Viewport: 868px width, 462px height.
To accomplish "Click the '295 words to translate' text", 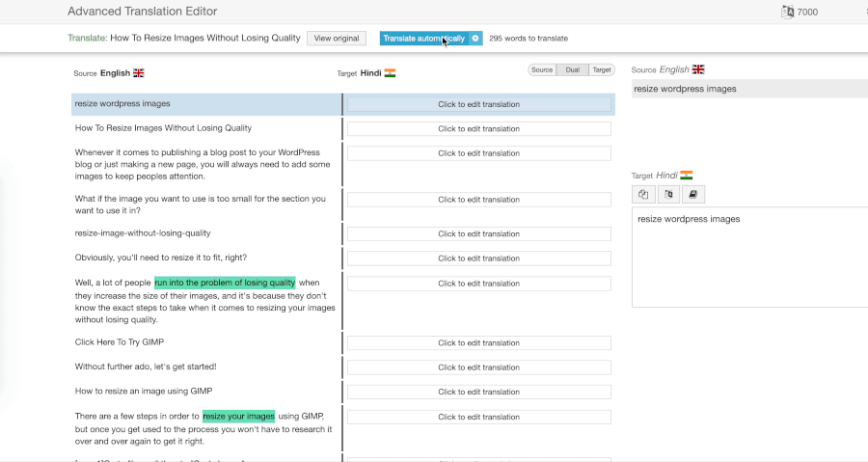I will click(529, 39).
